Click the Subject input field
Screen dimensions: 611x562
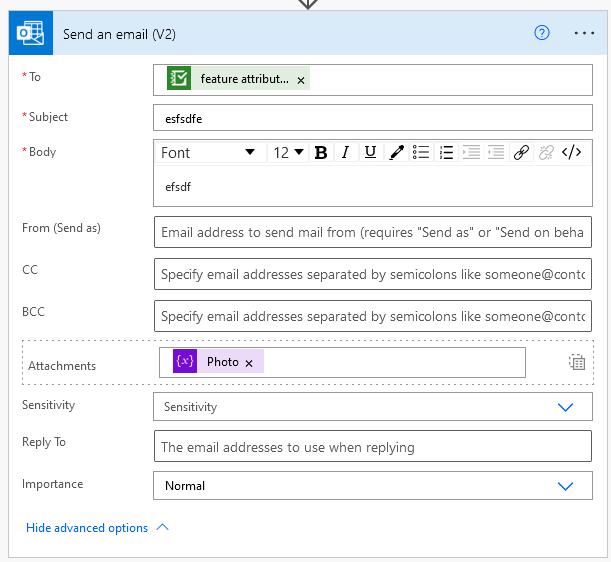coord(372,118)
